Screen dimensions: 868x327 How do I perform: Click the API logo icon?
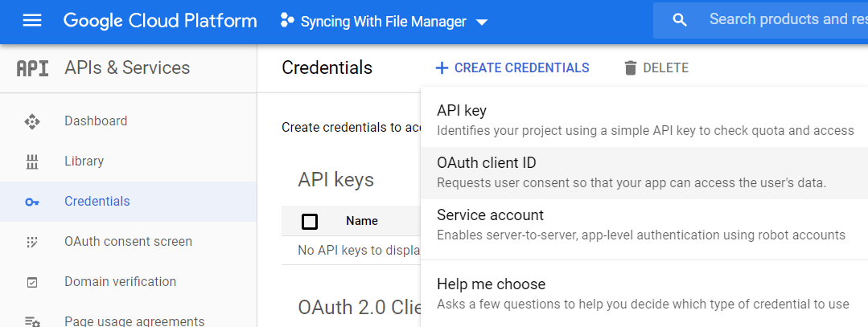tap(32, 68)
